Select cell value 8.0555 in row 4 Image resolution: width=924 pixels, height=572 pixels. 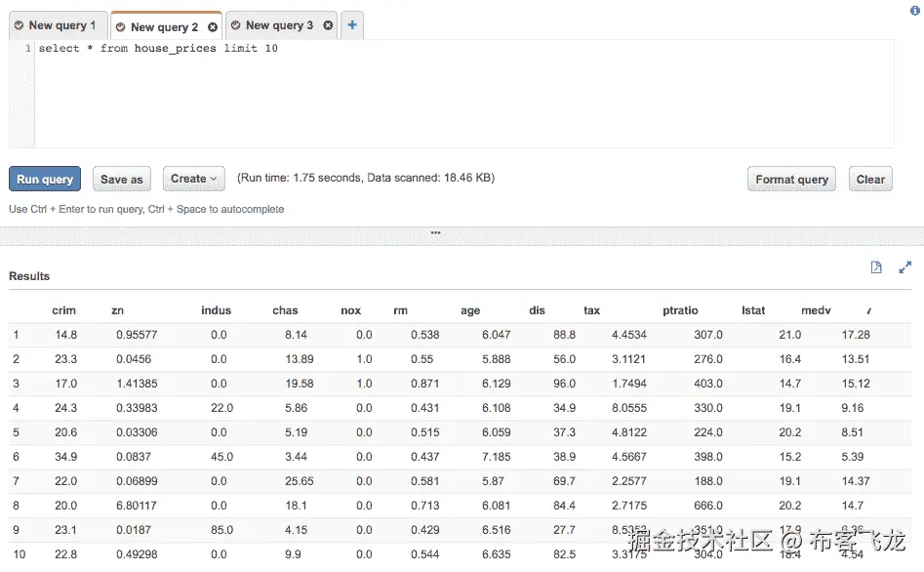point(629,408)
